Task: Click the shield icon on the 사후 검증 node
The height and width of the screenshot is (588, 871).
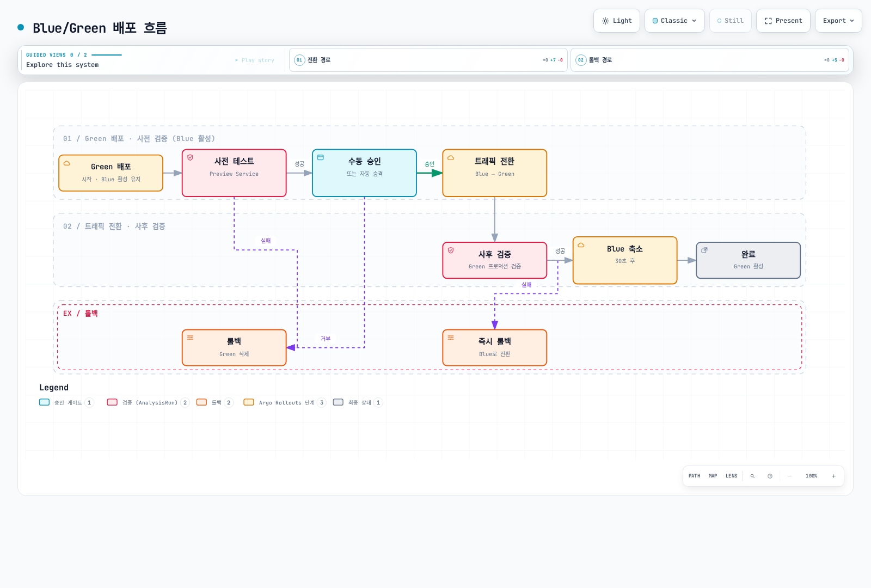Action: pyautogui.click(x=451, y=250)
